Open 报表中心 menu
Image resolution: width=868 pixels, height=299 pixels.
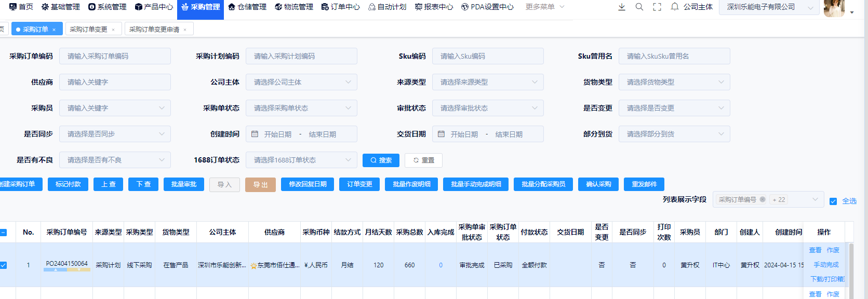click(434, 7)
